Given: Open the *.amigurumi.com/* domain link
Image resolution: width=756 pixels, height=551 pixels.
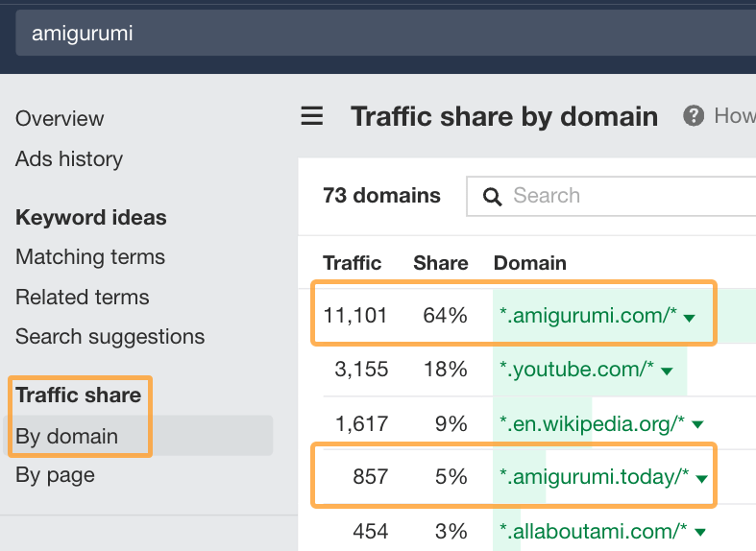Looking at the screenshot, I should pyautogui.click(x=588, y=316).
